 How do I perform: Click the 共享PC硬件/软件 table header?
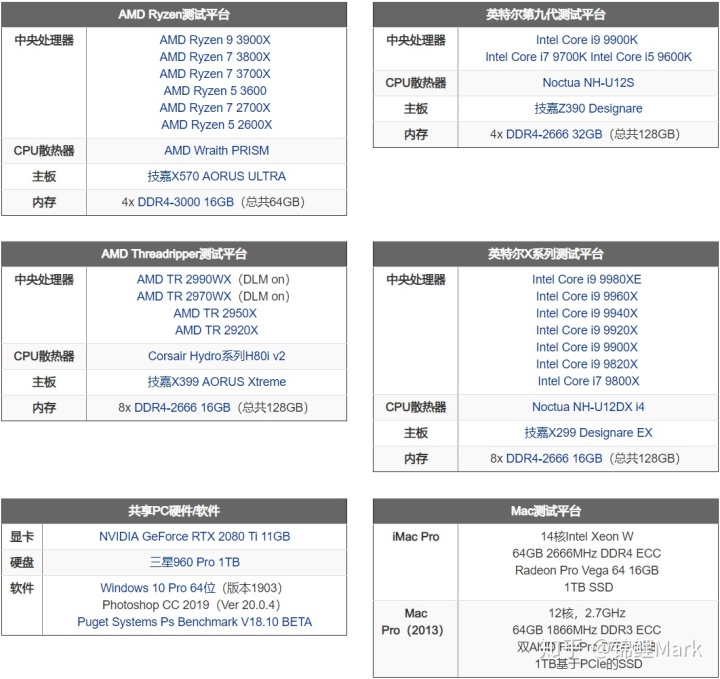click(x=174, y=511)
